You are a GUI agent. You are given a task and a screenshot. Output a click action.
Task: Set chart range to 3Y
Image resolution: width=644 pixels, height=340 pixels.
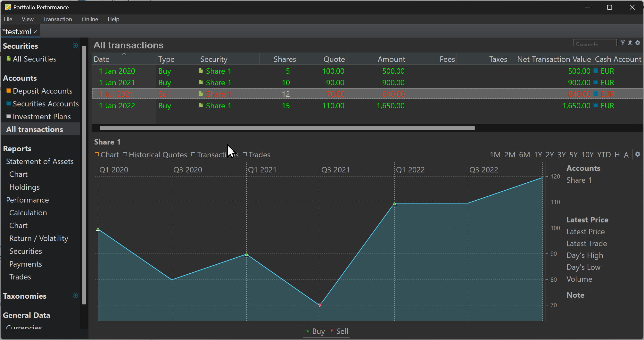(x=562, y=155)
